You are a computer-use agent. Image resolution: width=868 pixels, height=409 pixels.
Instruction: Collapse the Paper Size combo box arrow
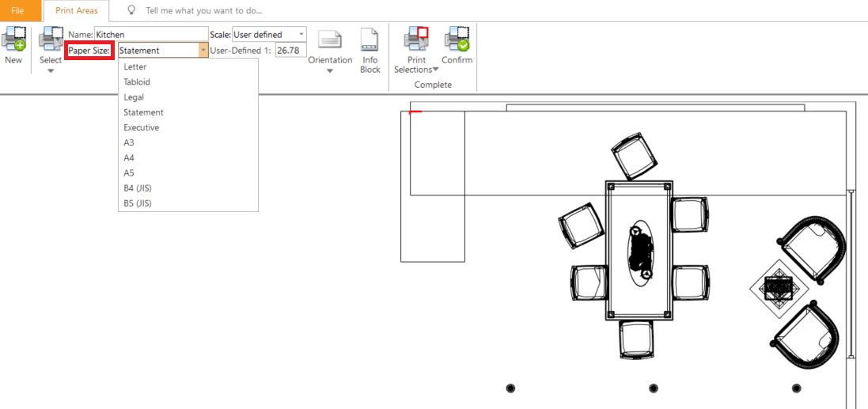(203, 51)
